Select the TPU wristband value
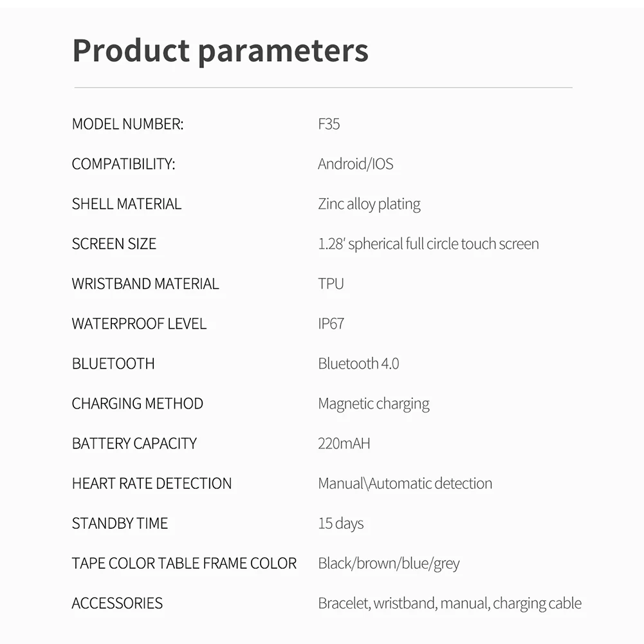 (x=331, y=284)
